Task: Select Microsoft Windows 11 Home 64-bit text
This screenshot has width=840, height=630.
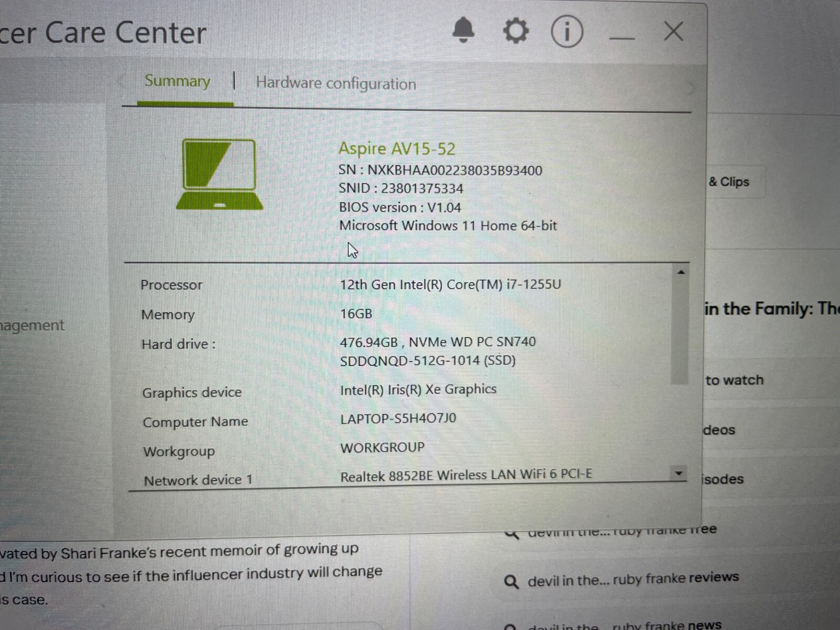Action: (x=448, y=226)
